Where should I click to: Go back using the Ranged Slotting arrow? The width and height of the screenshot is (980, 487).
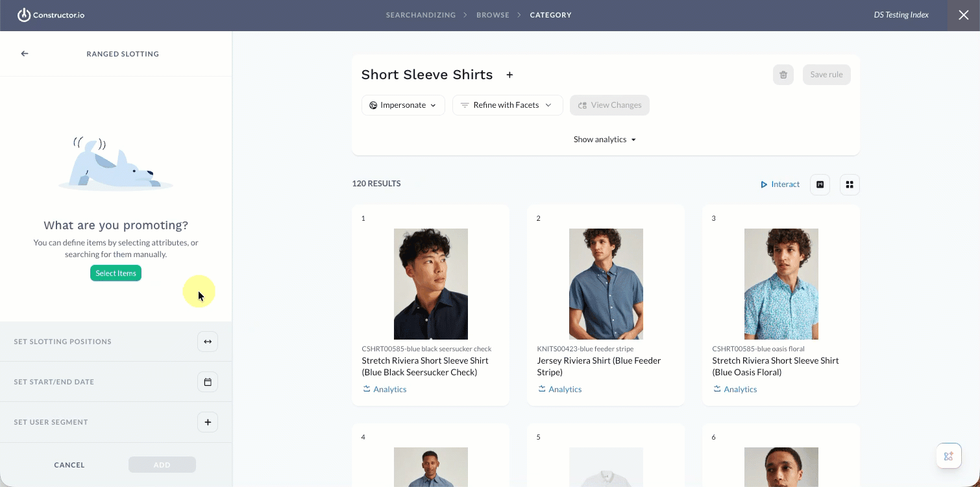25,54
